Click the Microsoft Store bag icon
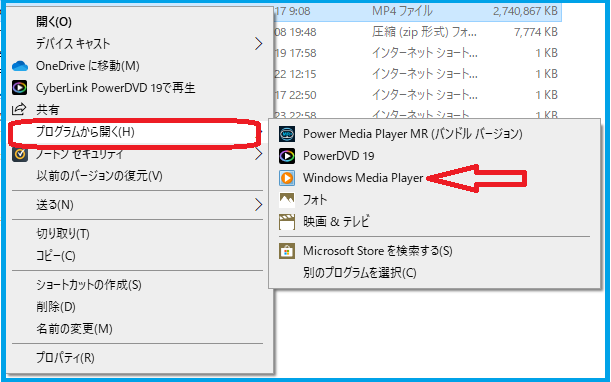 287,251
